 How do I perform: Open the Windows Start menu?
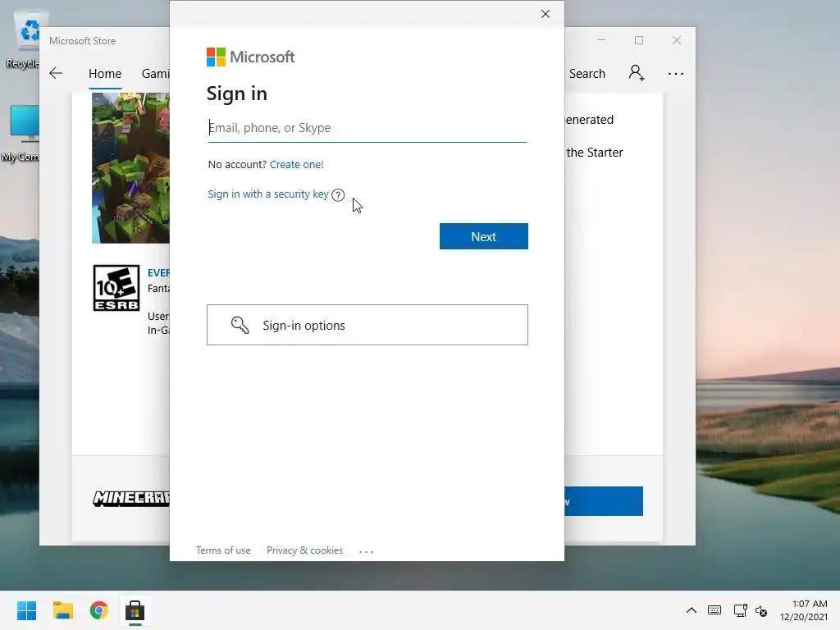(x=27, y=610)
